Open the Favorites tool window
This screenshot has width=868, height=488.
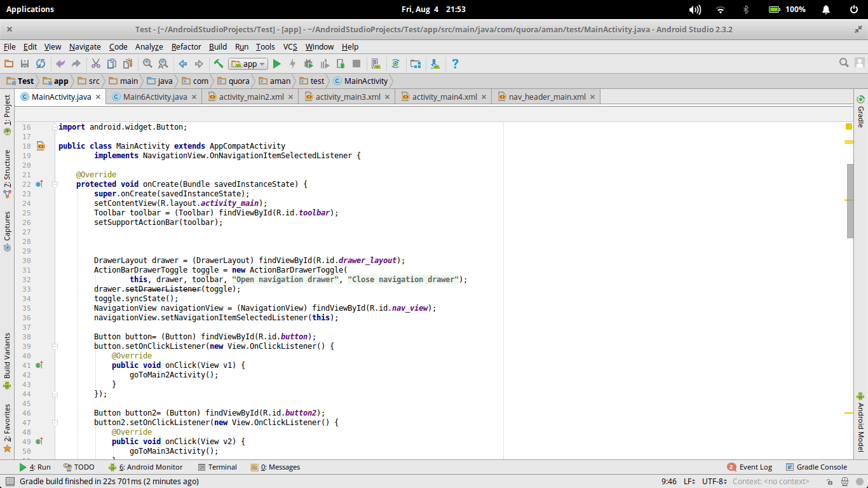pyautogui.click(x=7, y=428)
